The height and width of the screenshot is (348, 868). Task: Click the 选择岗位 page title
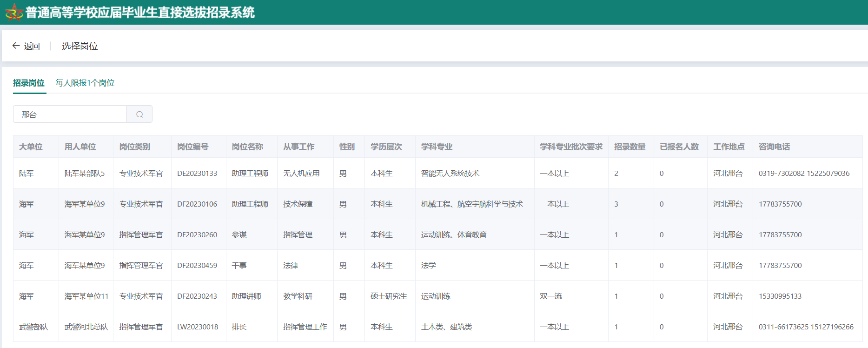point(80,46)
